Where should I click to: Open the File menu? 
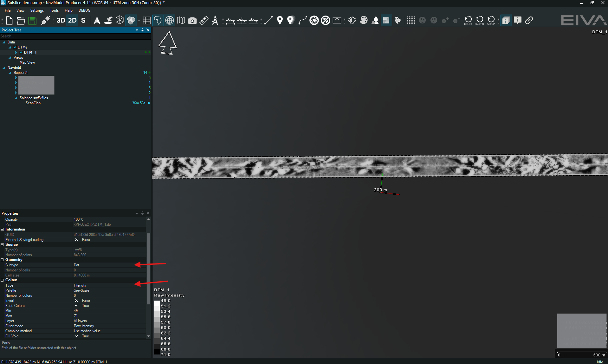coord(8,10)
